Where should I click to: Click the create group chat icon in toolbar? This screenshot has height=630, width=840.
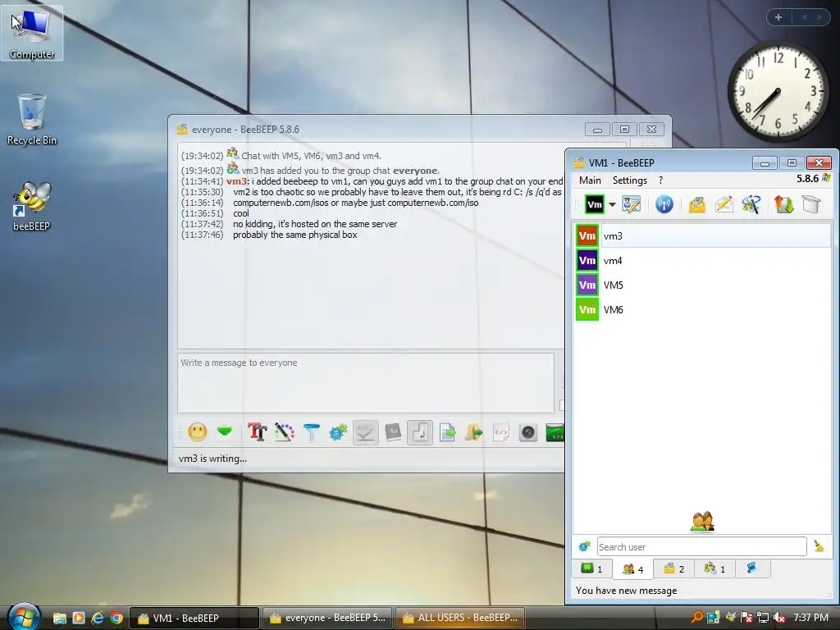[751, 204]
